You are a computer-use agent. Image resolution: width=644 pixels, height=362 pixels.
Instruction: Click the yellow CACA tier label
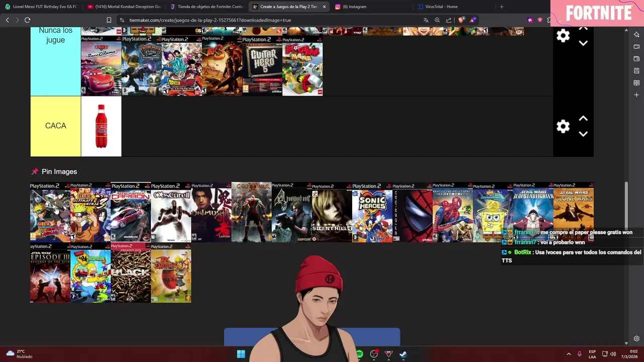55,126
